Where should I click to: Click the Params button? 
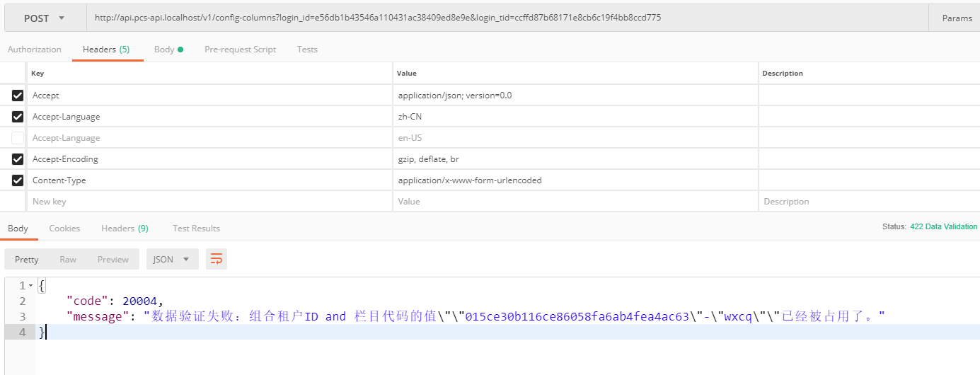957,18
